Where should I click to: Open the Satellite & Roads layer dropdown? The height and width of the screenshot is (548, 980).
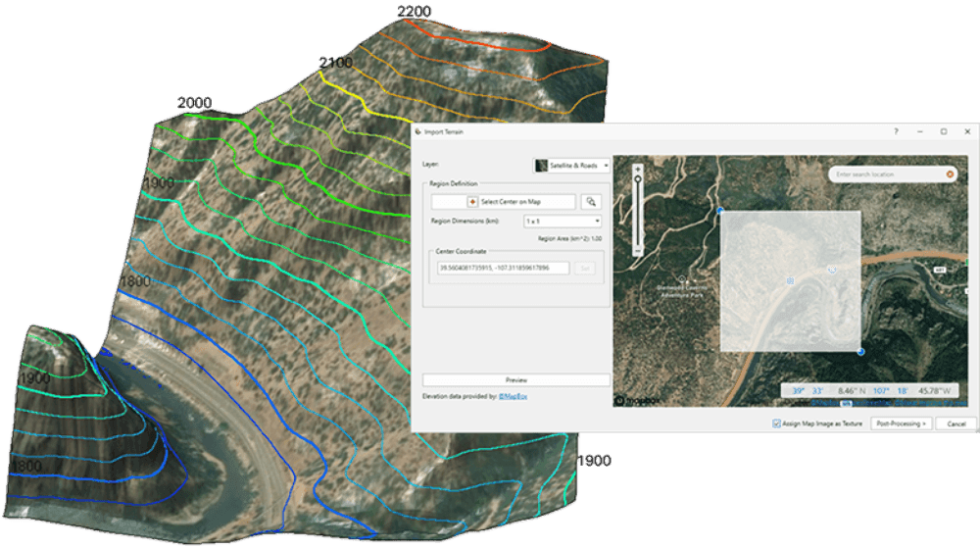571,166
